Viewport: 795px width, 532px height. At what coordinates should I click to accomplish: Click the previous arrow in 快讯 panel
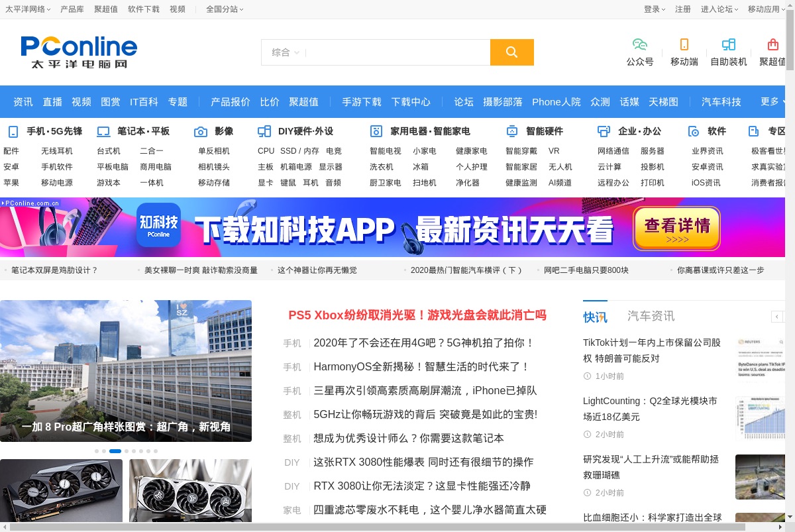coord(777,317)
